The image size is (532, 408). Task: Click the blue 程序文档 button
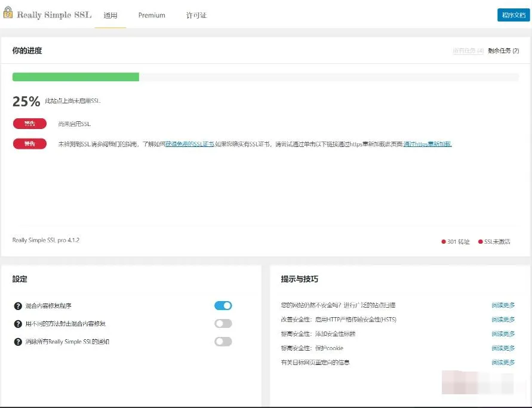click(x=513, y=15)
